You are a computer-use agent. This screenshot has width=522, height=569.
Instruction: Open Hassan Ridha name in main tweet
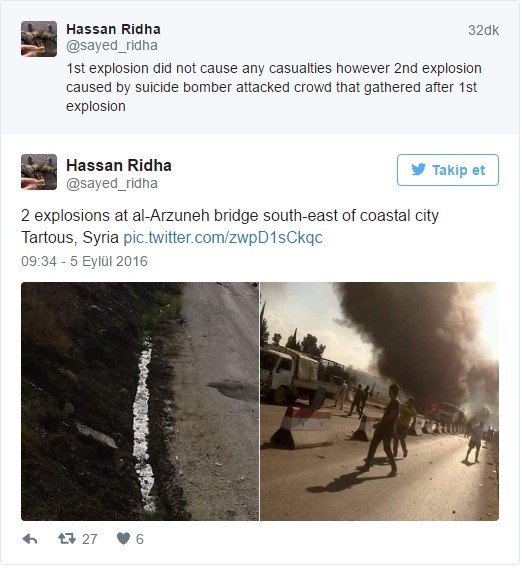pyautogui.click(x=119, y=165)
